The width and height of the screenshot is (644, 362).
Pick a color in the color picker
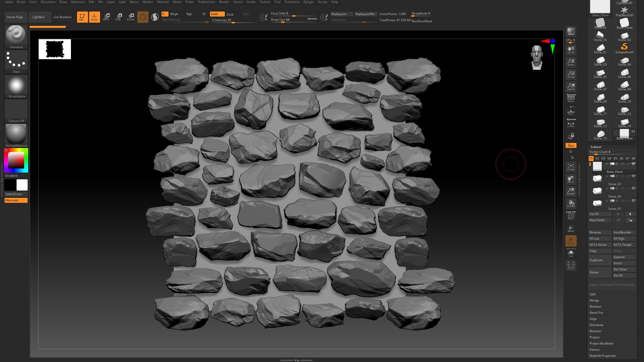pyautogui.click(x=16, y=160)
